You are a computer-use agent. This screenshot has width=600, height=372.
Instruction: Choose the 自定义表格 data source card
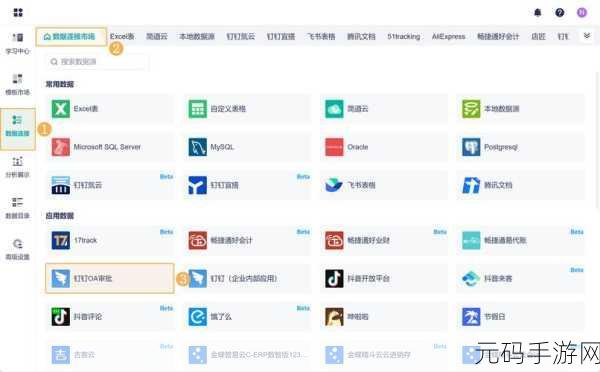pyautogui.click(x=247, y=109)
